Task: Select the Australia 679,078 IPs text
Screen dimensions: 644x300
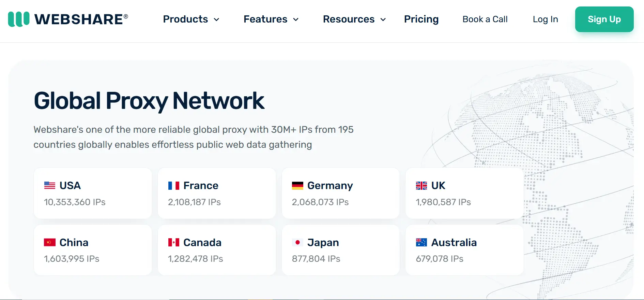Action: pyautogui.click(x=440, y=259)
